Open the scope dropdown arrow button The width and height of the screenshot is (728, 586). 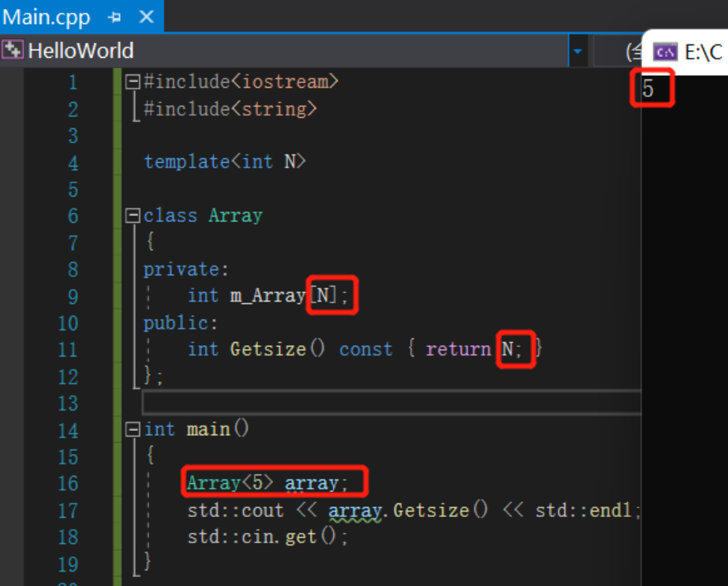coord(578,50)
